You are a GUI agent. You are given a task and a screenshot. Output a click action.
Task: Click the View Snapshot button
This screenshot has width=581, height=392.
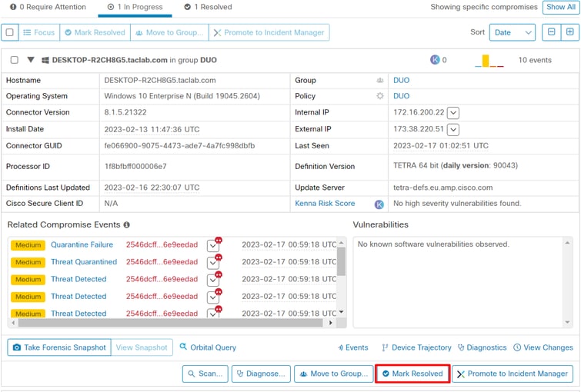[x=142, y=347]
